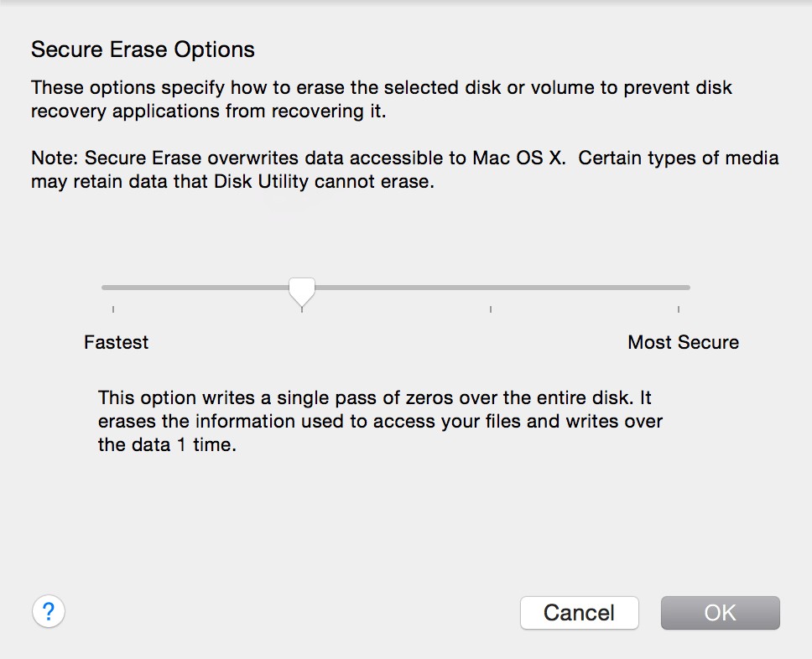Screen dimensions: 812x659
Task: Click the 'These options specify' intro paragraph
Action: pyautogui.click(x=382, y=100)
